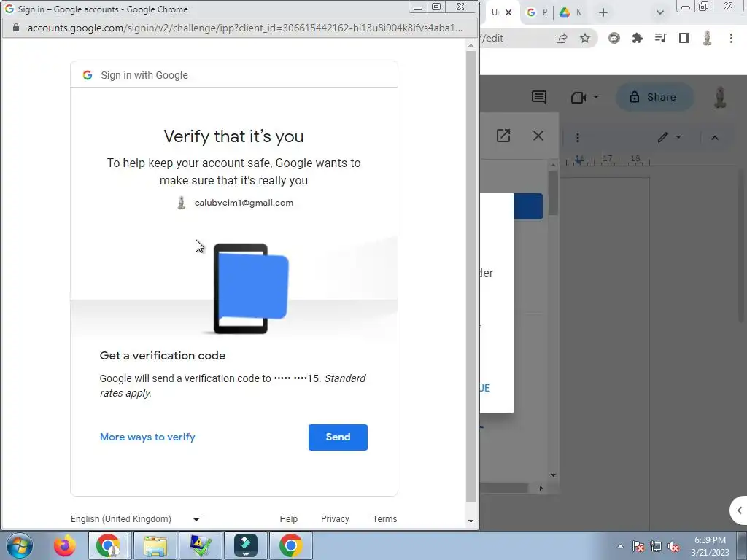Screen dimensions: 747x560
Task: Open a new Chrome tab with plus button
Action: pyautogui.click(x=603, y=13)
